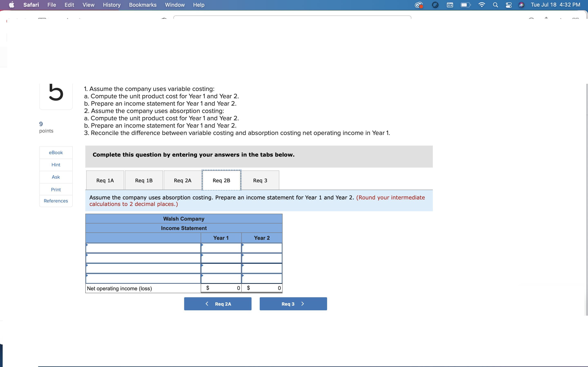
Task: Open Control Center in the menu bar
Action: (x=509, y=5)
